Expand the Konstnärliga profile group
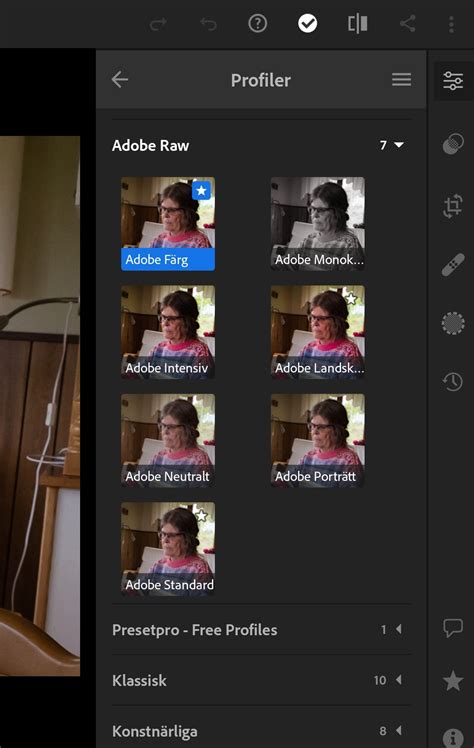This screenshot has width=474, height=748. coord(261,730)
